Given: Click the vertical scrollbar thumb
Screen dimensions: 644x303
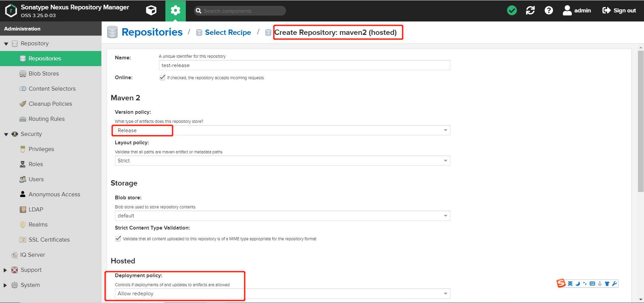Looking at the screenshot, I should (x=641, y=121).
